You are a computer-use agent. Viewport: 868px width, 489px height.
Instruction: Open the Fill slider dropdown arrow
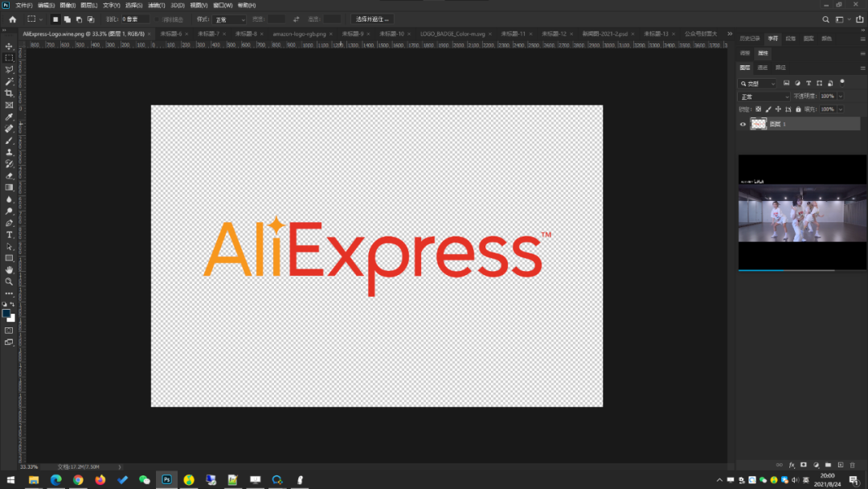click(841, 109)
